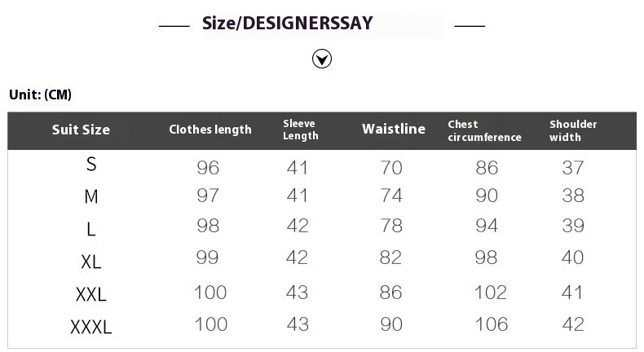Click the circled down-arrow icon

click(321, 59)
